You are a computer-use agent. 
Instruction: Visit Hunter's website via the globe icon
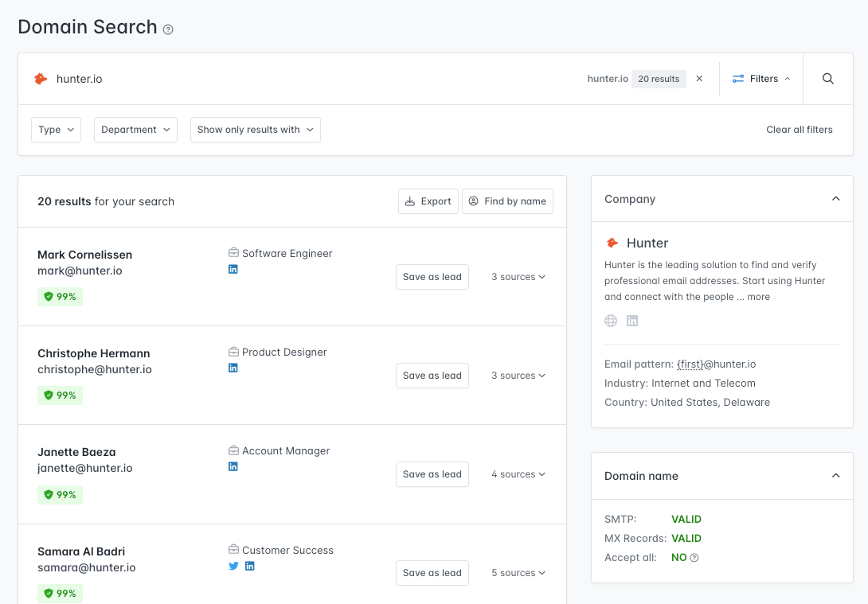click(610, 321)
